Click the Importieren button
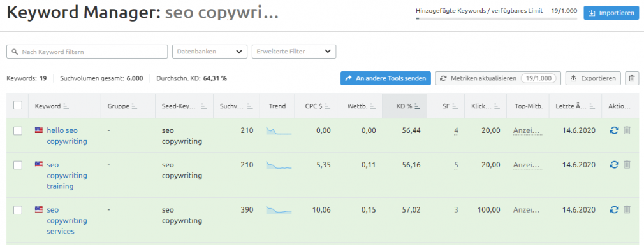644x245 pixels. point(611,13)
